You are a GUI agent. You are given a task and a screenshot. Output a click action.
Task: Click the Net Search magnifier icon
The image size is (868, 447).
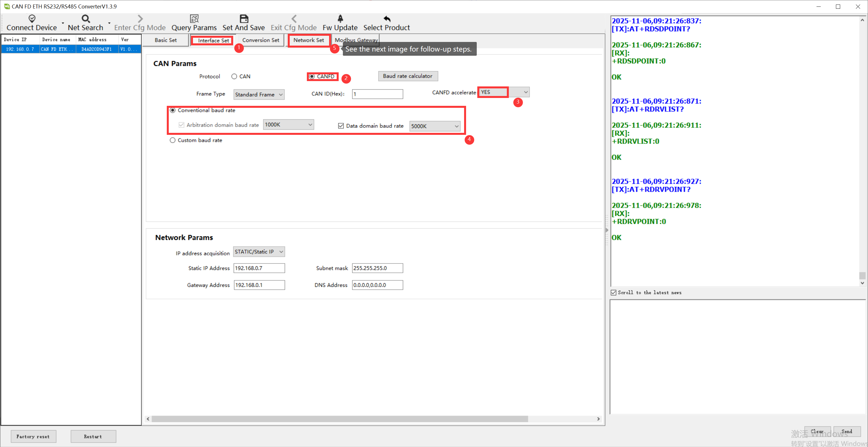pyautogui.click(x=86, y=18)
